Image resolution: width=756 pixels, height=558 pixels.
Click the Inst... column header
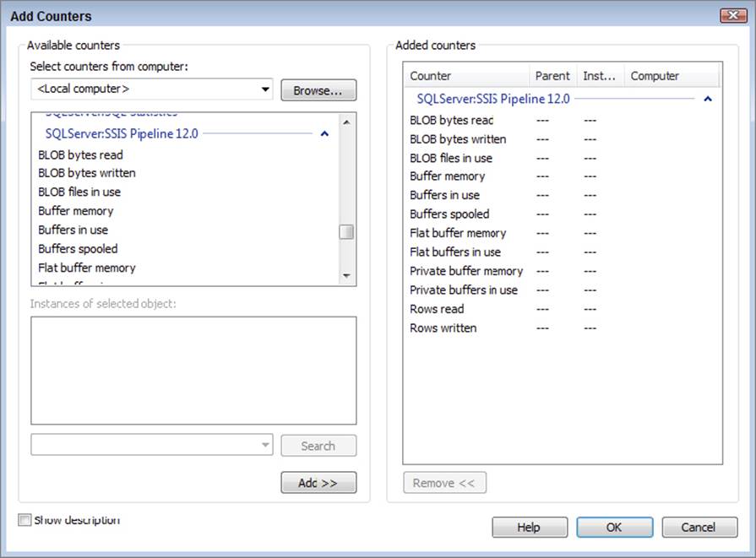tap(601, 76)
